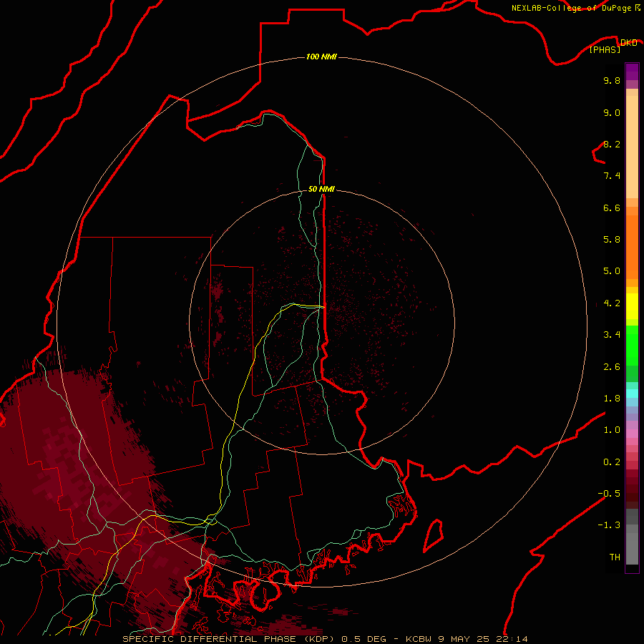
Task: Click the bright green segment of the color bar
Action: coord(632,346)
